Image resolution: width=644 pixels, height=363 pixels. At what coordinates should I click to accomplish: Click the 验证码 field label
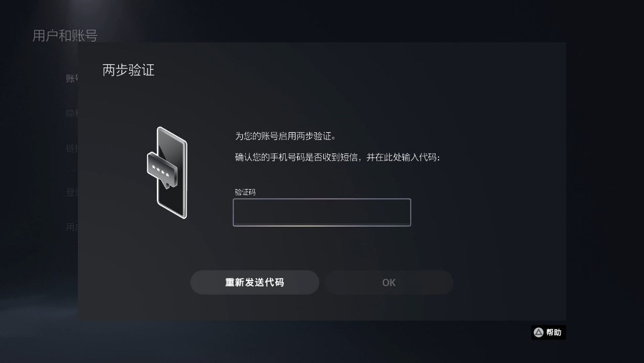(245, 192)
